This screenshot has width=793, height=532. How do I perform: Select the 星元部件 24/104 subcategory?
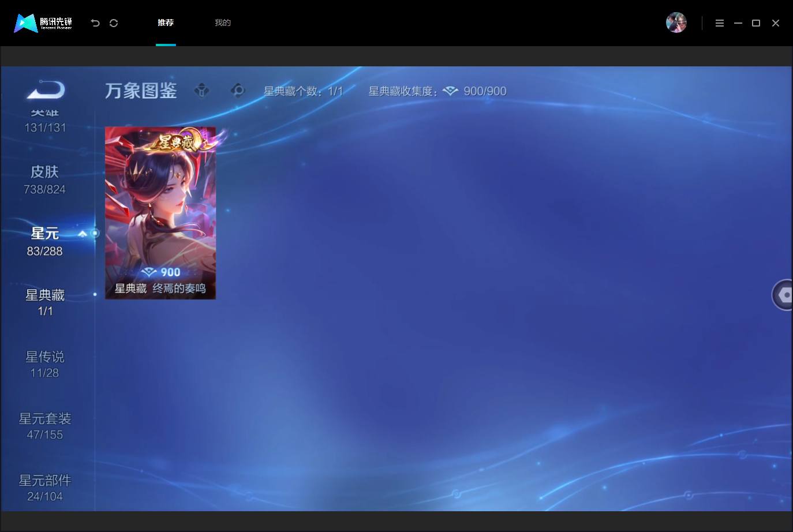45,488
